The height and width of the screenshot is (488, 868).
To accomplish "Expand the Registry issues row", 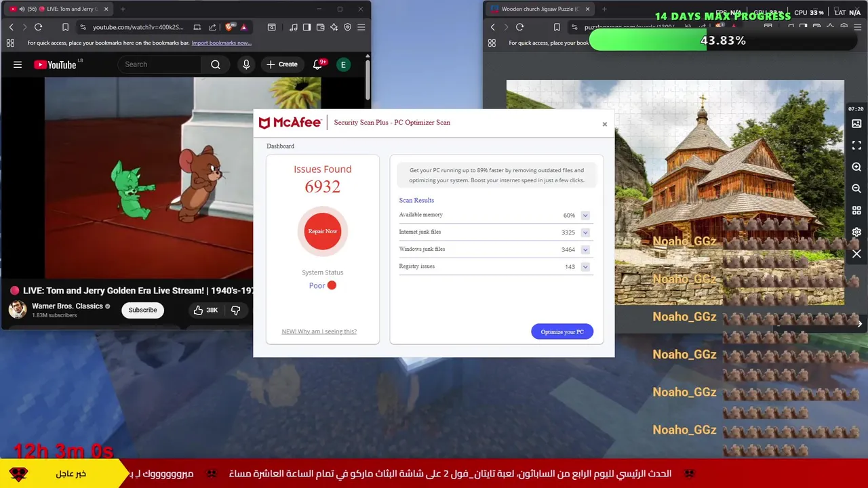I will click(x=585, y=266).
